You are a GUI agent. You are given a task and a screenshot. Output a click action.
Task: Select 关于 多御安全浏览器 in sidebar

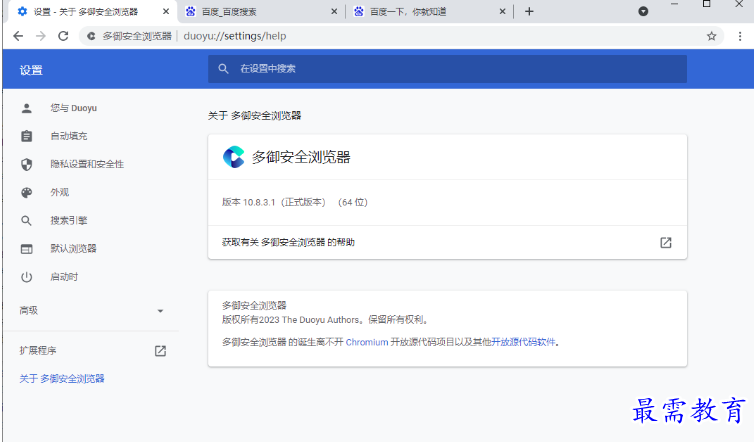[x=62, y=379]
